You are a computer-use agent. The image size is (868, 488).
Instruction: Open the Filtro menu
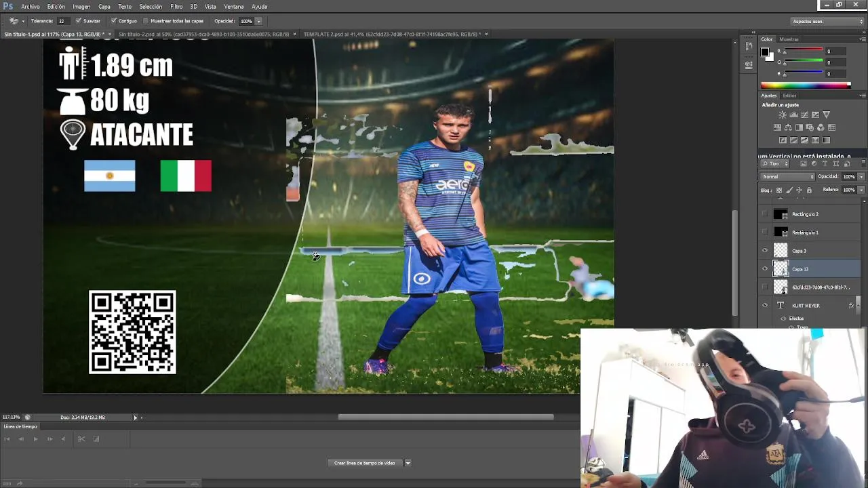[x=176, y=7]
